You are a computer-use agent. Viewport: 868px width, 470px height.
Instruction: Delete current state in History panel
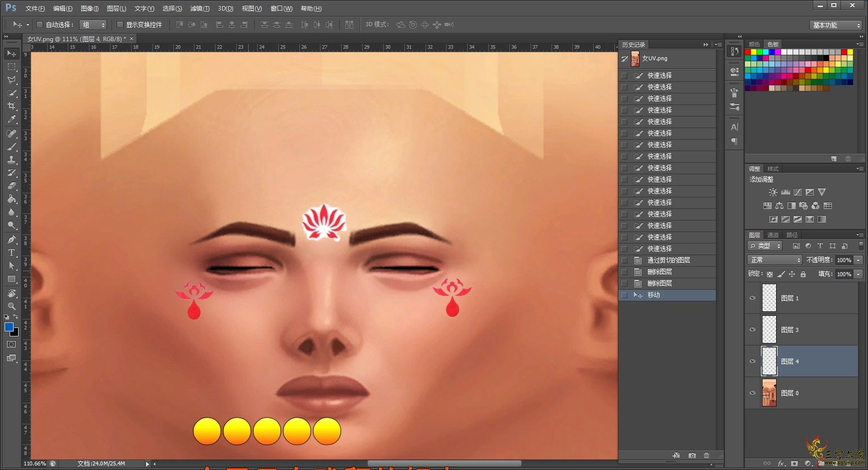pos(707,455)
